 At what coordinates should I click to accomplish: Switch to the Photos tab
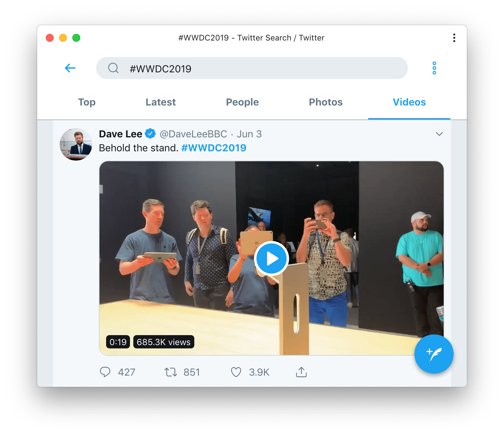click(326, 102)
